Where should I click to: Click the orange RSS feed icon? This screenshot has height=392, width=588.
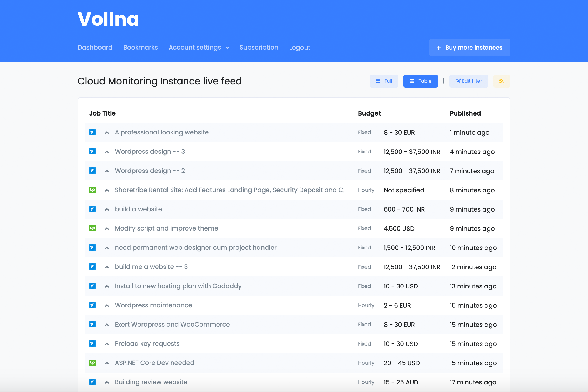(501, 81)
